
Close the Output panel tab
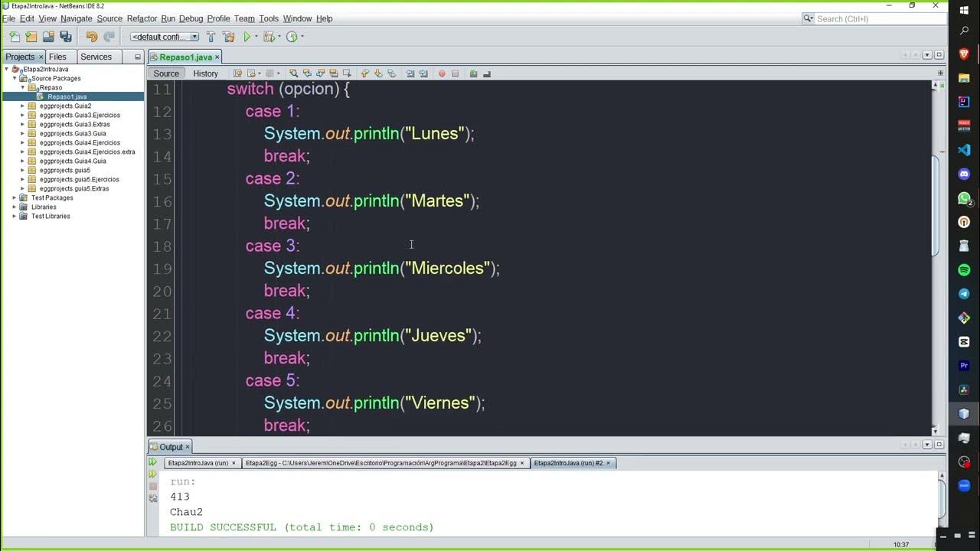pos(187,447)
